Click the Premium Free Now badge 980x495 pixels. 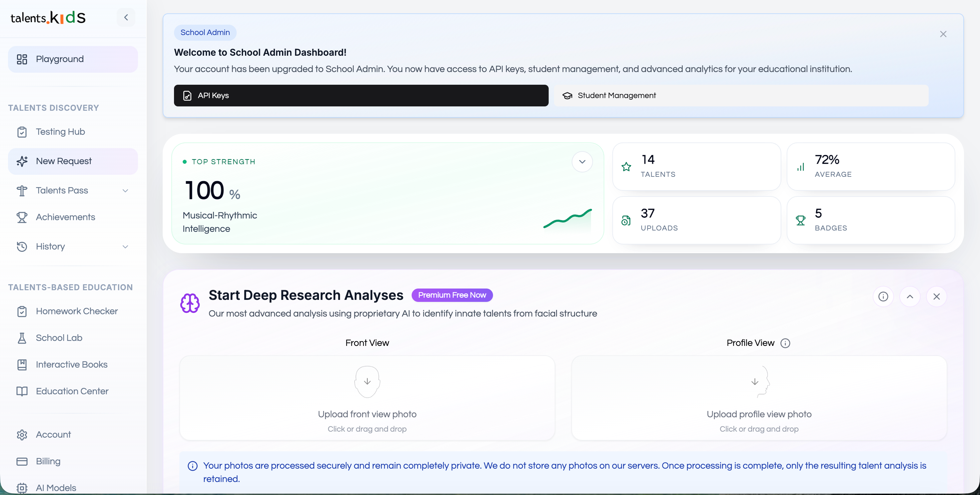pos(452,295)
